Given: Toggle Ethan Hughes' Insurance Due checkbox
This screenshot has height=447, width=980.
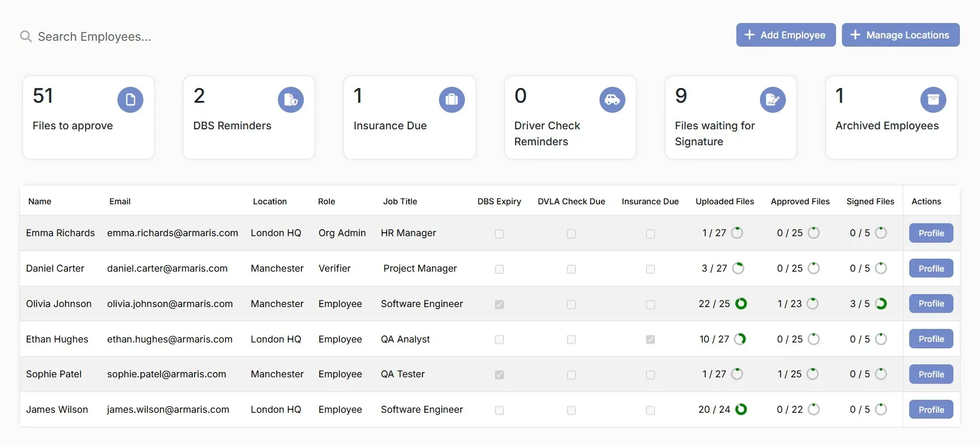Looking at the screenshot, I should pyautogui.click(x=650, y=340).
